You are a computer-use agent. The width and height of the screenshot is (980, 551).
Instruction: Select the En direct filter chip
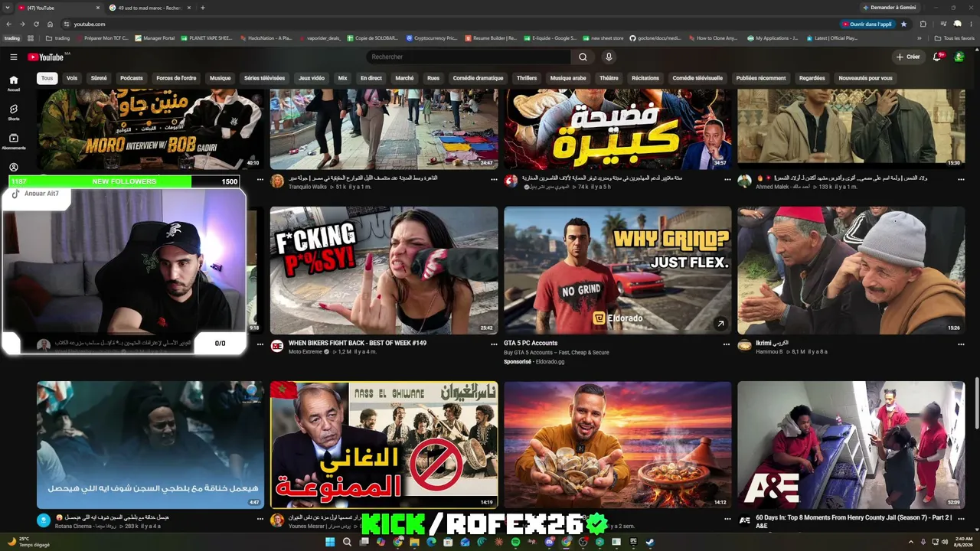pos(371,78)
